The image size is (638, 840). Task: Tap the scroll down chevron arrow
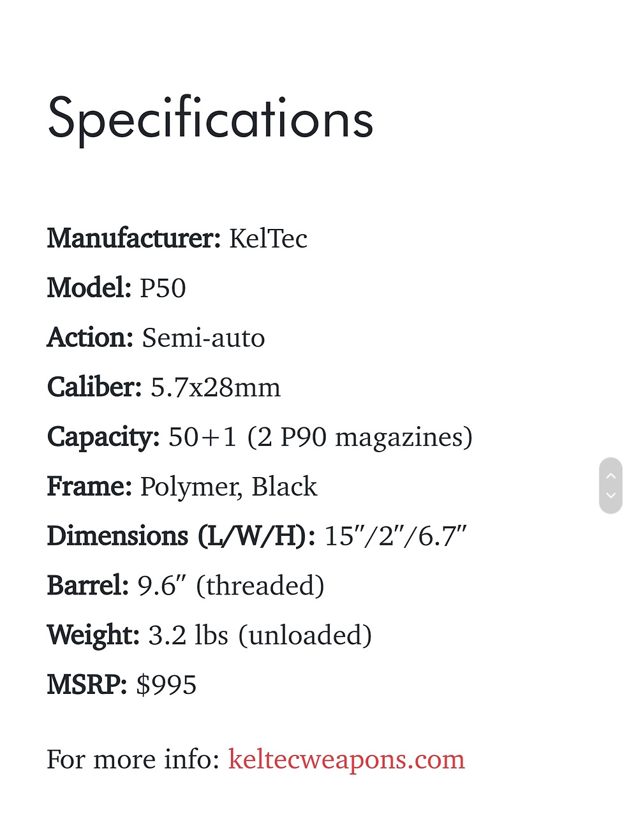(x=611, y=495)
